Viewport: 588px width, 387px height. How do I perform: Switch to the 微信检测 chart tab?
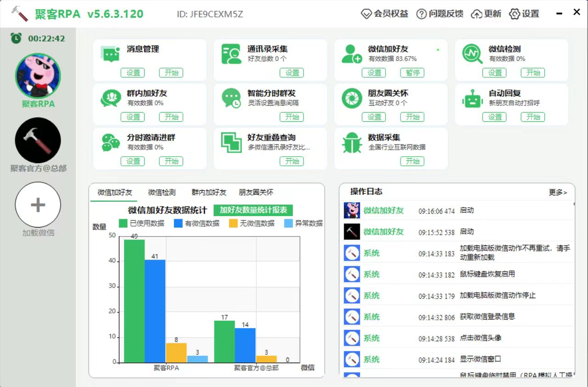[x=162, y=193]
